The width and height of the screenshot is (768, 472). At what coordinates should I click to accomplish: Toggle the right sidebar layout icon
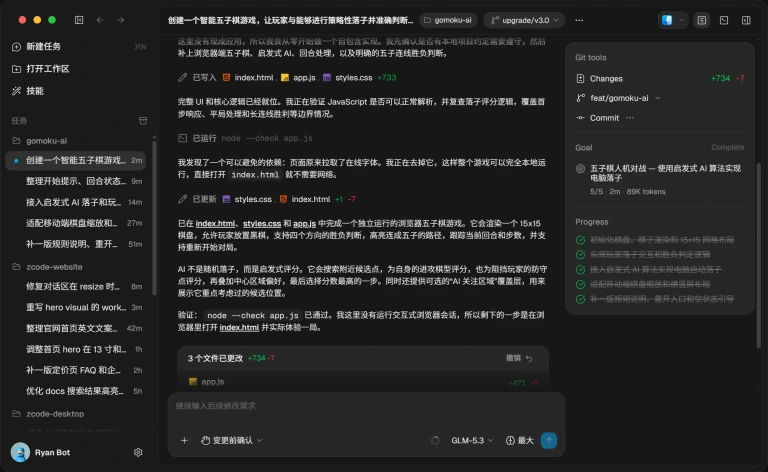coord(746,20)
